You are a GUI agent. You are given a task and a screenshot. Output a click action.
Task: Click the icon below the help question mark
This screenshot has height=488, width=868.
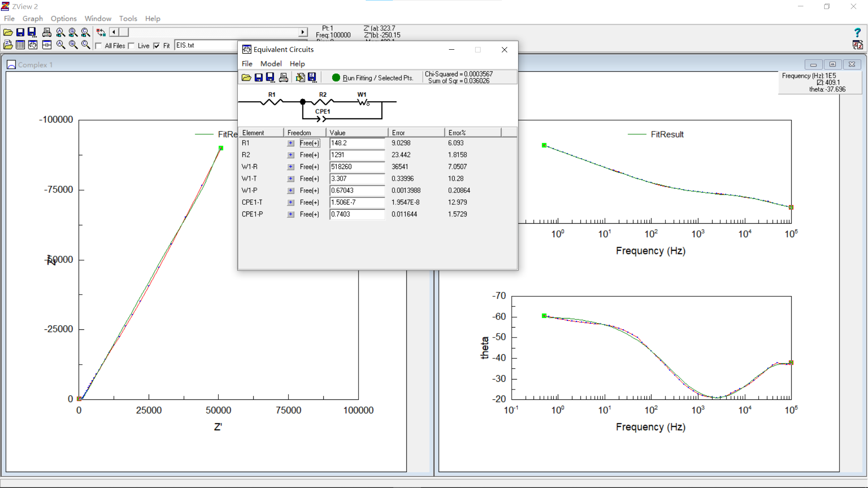(x=857, y=45)
